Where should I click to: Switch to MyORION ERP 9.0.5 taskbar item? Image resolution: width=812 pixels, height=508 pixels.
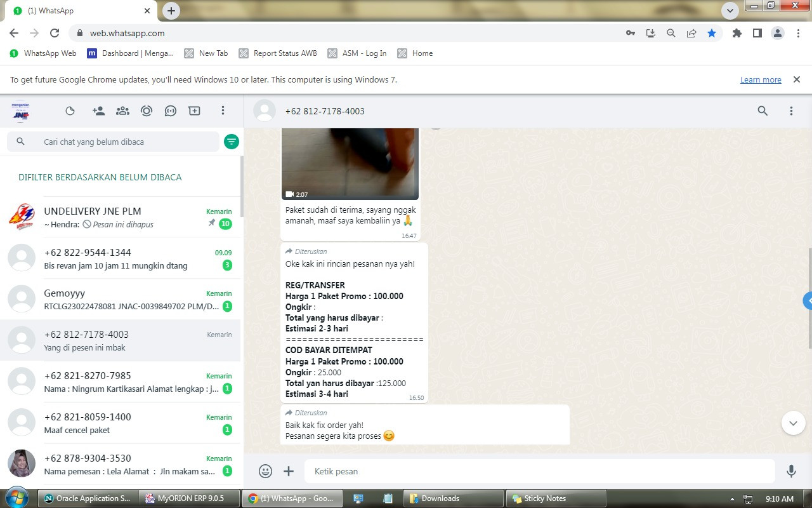pyautogui.click(x=190, y=498)
